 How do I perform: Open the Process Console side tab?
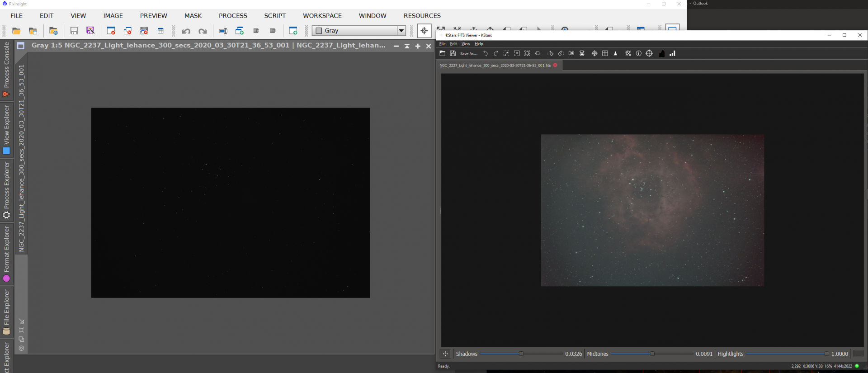coord(6,69)
